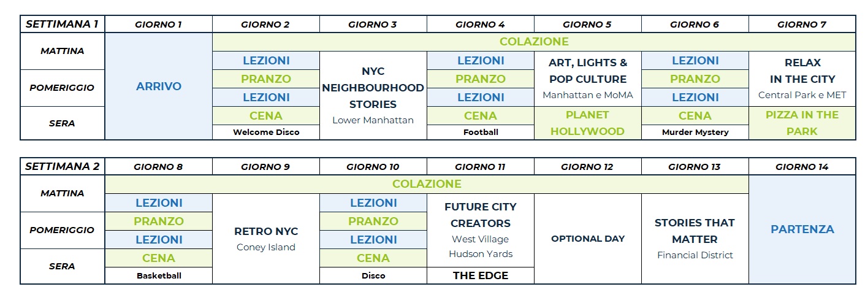Image resolution: width=868 pixels, height=300 pixels.
Task: Click the Football evening activity
Action: 481,133
